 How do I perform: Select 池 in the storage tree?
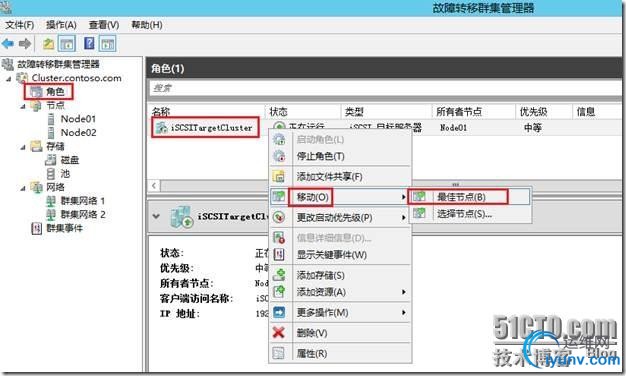pyautogui.click(x=65, y=174)
